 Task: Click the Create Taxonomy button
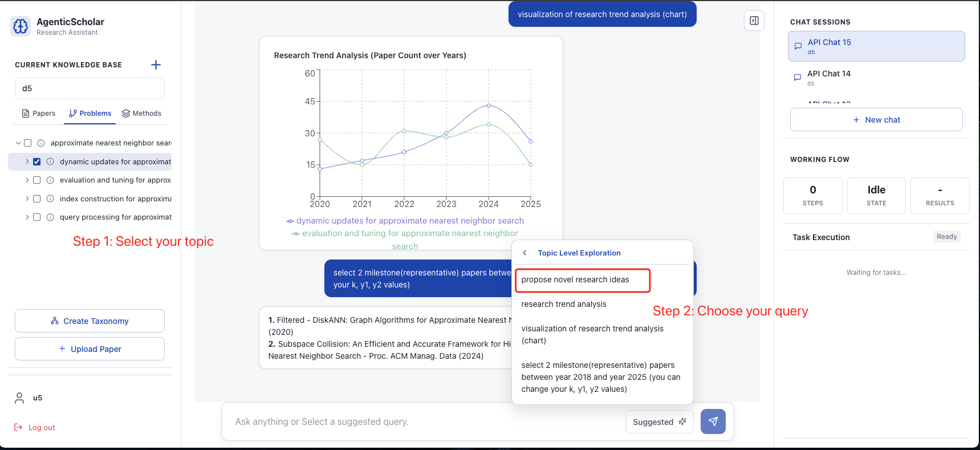tap(90, 321)
